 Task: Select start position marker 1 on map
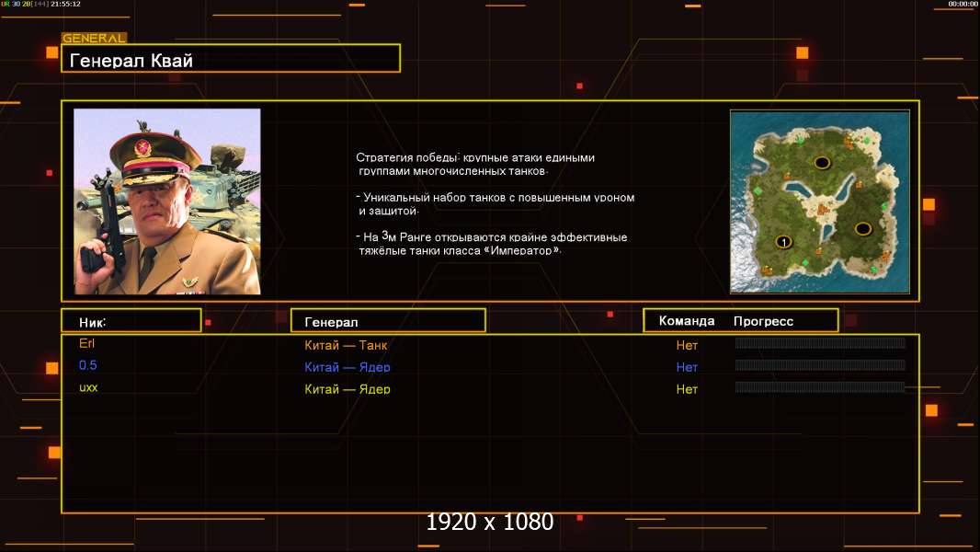(x=783, y=242)
